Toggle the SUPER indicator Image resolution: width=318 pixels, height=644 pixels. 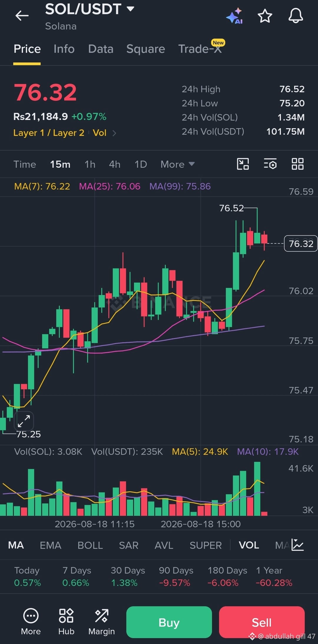click(206, 545)
